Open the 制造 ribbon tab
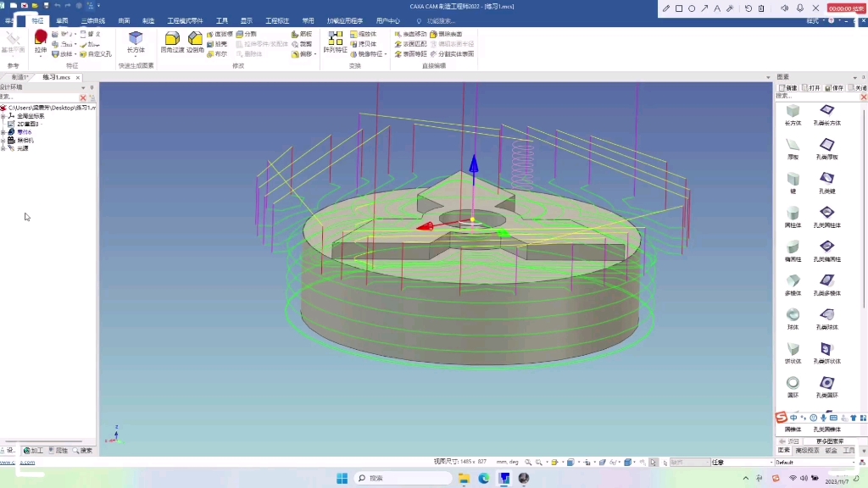This screenshot has width=868, height=488. 147,21
